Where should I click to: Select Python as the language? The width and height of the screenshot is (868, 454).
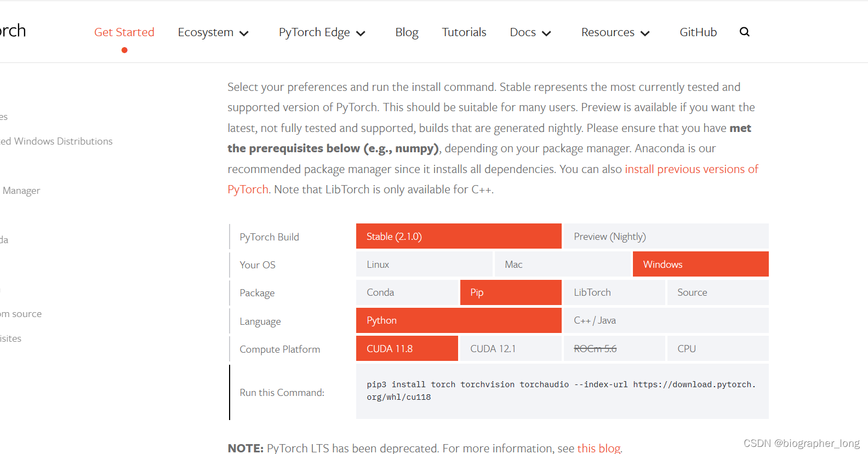click(x=459, y=320)
